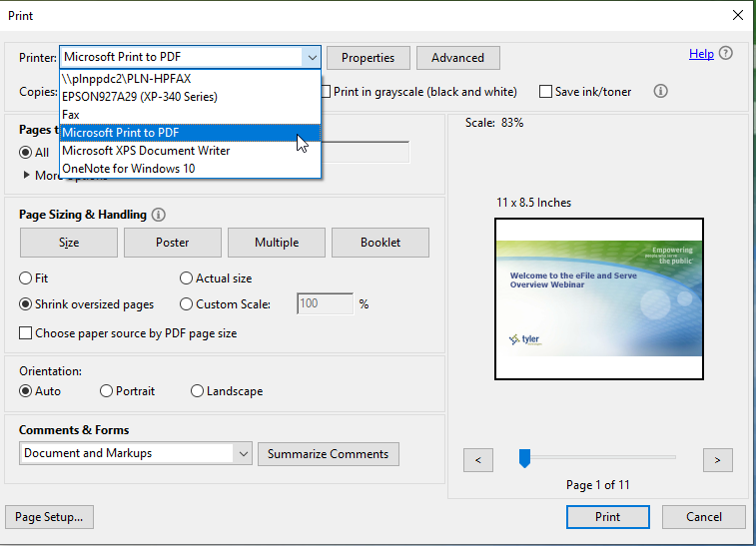This screenshot has width=756, height=546.
Task: Collapse the Printer dropdown arrow
Action: [312, 58]
